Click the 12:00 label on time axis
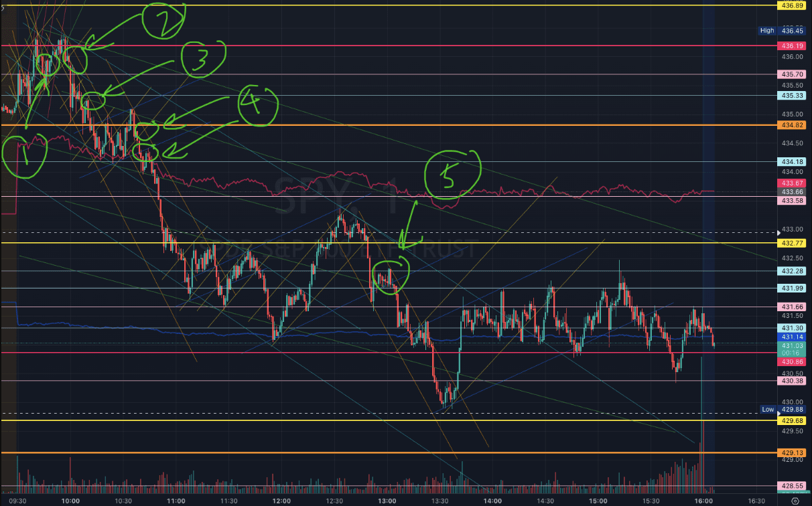The image size is (812, 506). [x=281, y=500]
